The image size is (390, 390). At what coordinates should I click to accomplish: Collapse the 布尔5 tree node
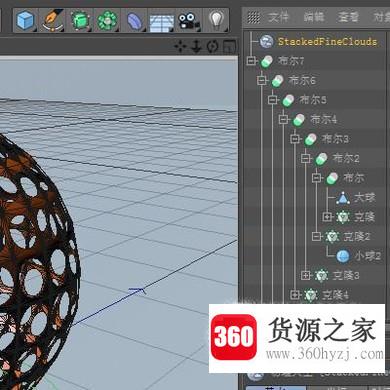273,100
